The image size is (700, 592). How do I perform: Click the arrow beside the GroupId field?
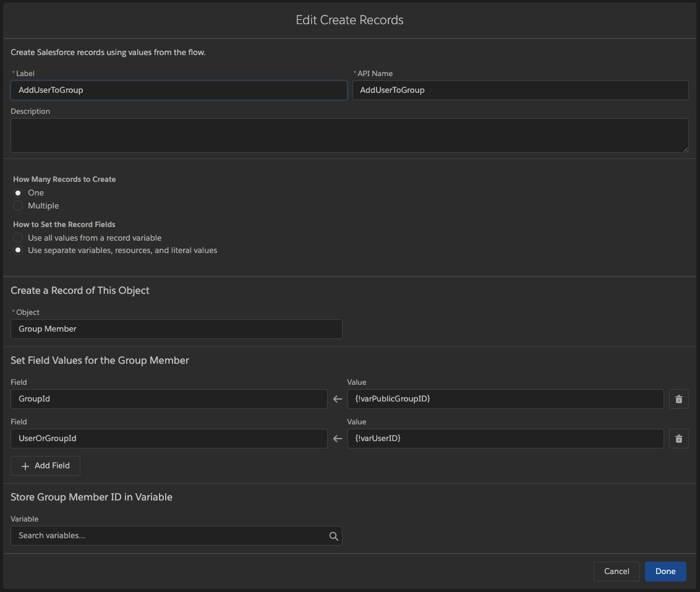(337, 399)
